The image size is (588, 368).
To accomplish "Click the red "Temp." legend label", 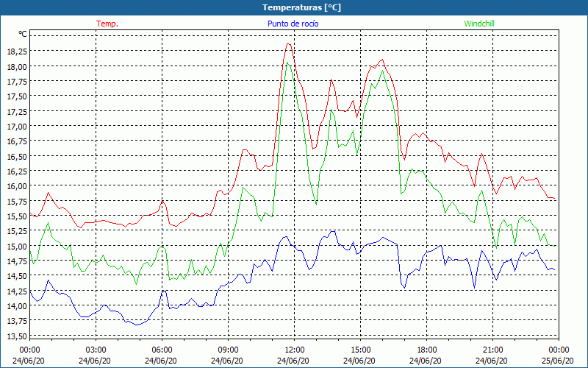I will point(107,24).
